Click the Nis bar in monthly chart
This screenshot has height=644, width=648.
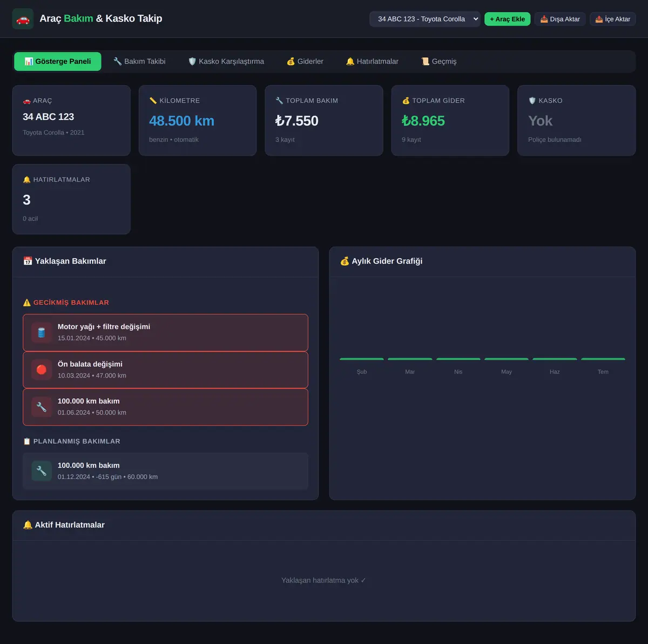tap(458, 359)
